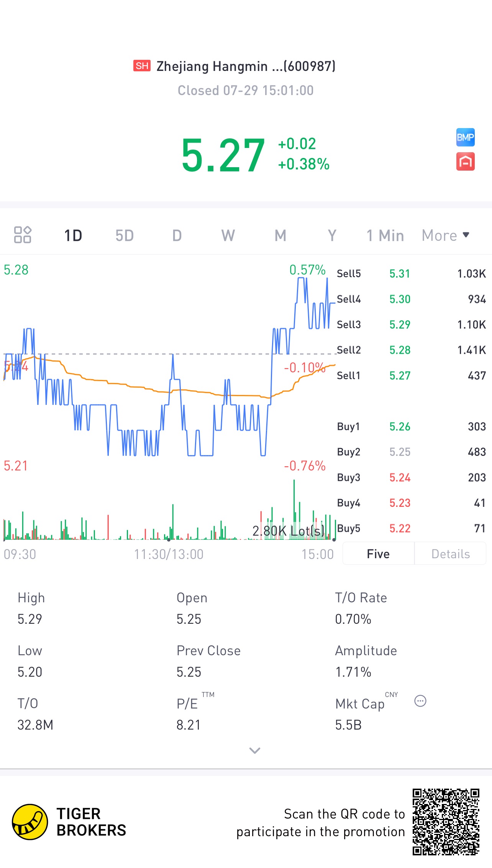
Task: Tap the Buy3 row at 5.24
Action: [411, 477]
